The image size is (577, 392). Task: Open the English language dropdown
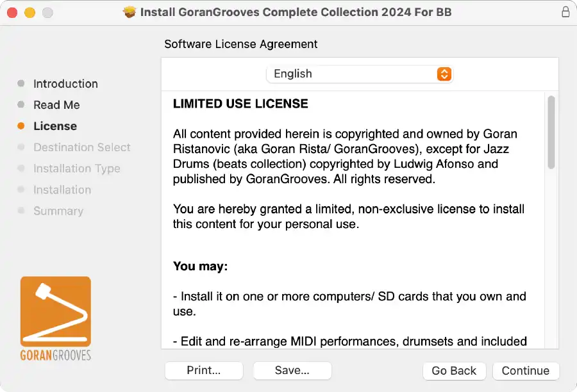pos(360,74)
